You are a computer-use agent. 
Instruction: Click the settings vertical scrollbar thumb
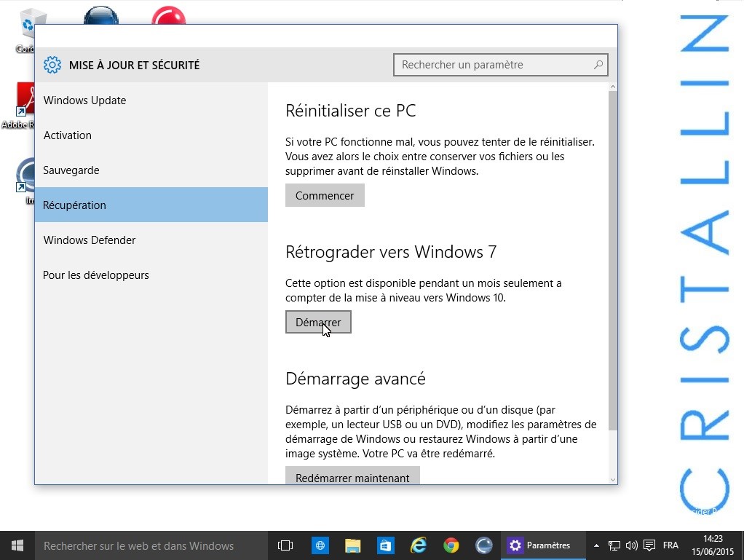[612, 261]
